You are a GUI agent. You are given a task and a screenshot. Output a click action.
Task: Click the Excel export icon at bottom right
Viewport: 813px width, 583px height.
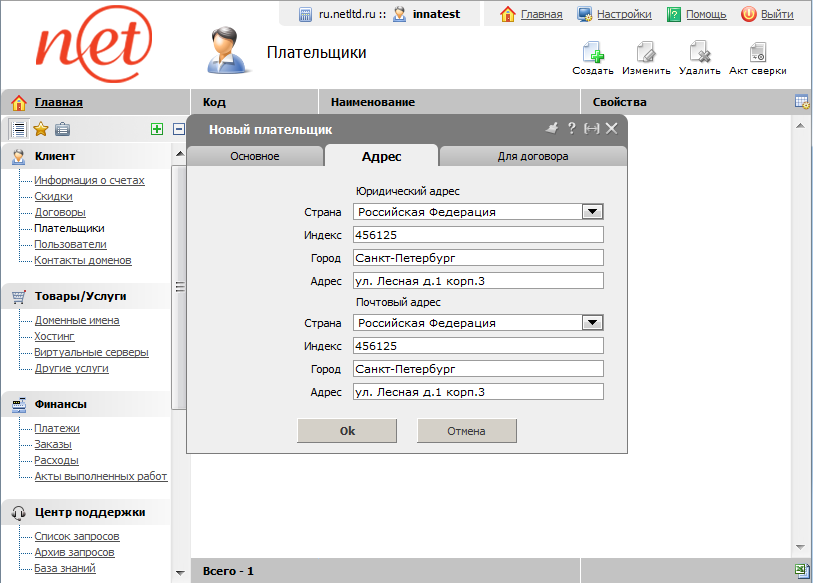coord(801,570)
